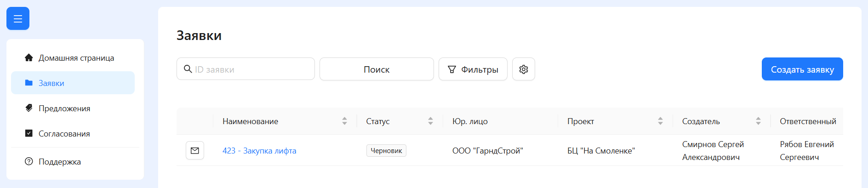Image resolution: width=868 pixels, height=188 pixels.
Task: Go to Домашняя страница
Action: tap(73, 57)
